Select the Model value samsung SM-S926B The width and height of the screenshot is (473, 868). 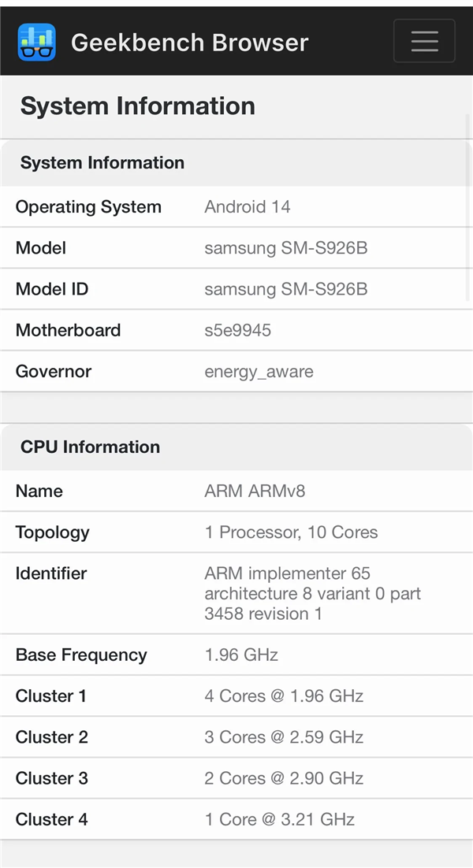tap(287, 248)
